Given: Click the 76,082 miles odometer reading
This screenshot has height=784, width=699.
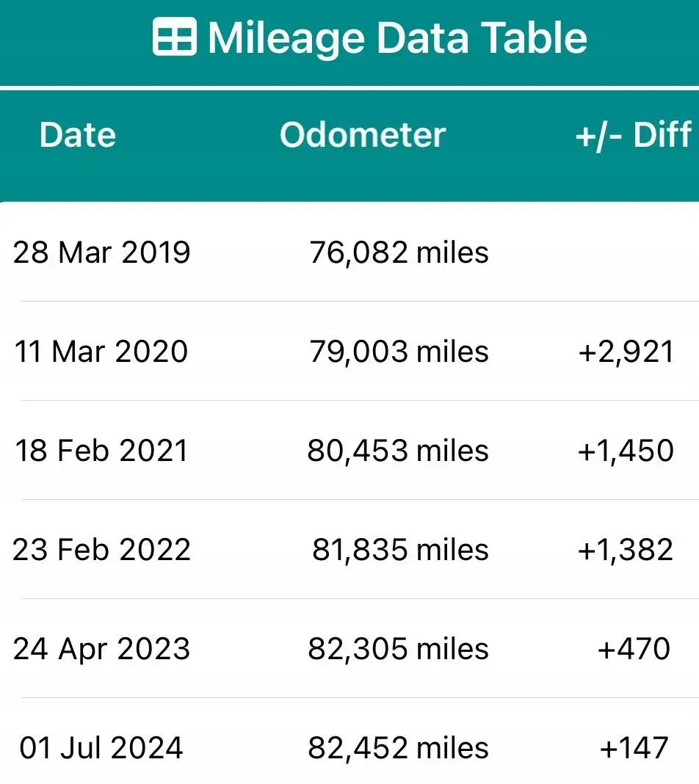Looking at the screenshot, I should [399, 253].
